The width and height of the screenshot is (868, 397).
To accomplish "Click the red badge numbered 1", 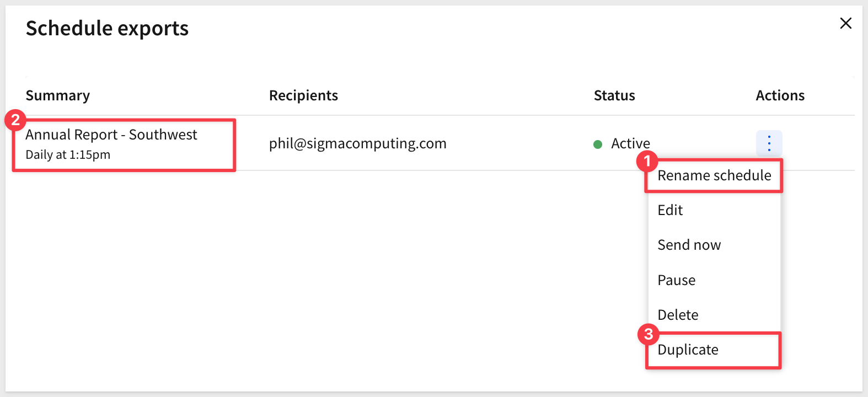I will coord(647,161).
